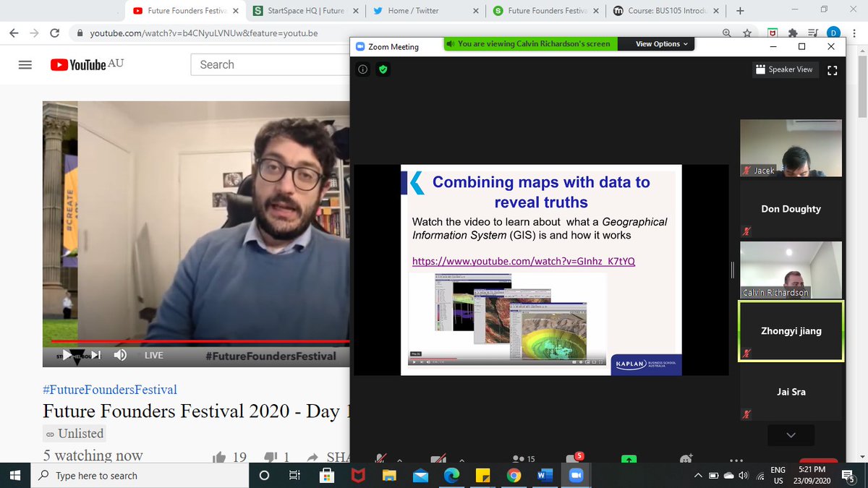Open the #FutureFoundersFestival hashtag link
The height and width of the screenshot is (488, 868).
coord(110,390)
